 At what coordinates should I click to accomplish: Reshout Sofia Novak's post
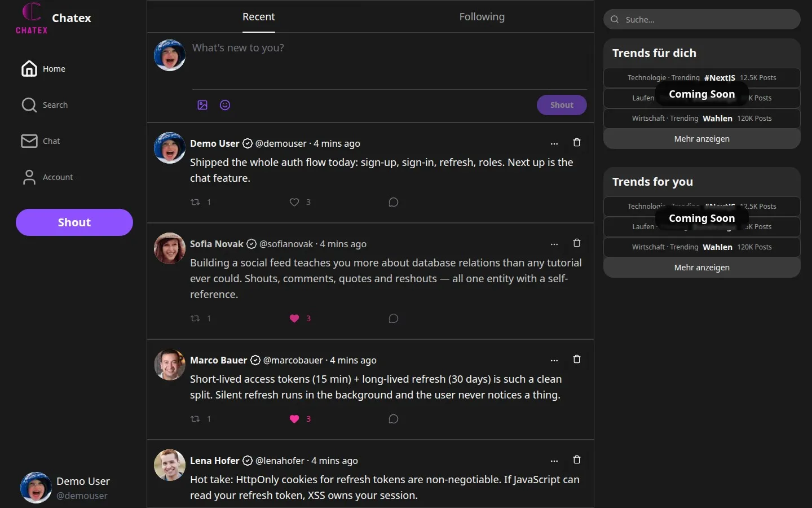pos(195,318)
